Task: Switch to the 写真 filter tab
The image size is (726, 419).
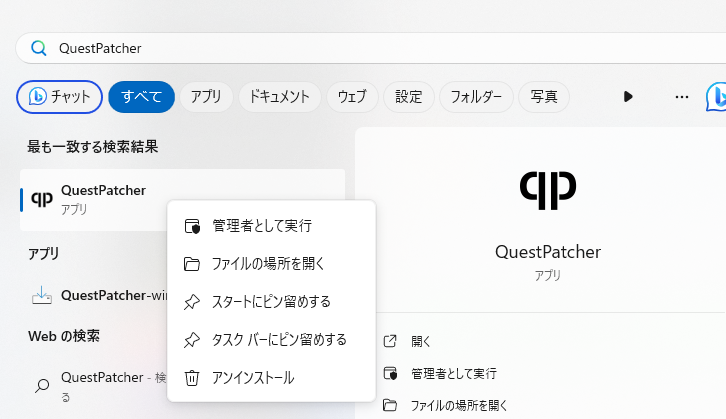Action: pos(544,97)
